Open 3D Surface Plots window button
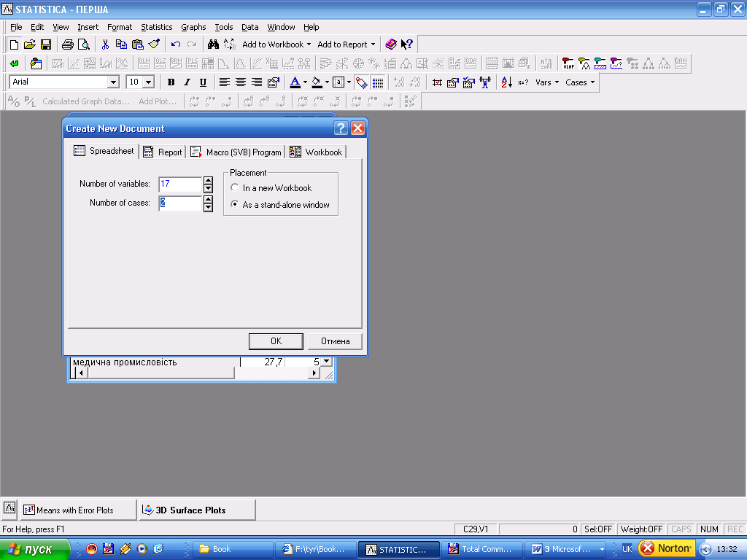This screenshot has width=747, height=560. [x=197, y=510]
